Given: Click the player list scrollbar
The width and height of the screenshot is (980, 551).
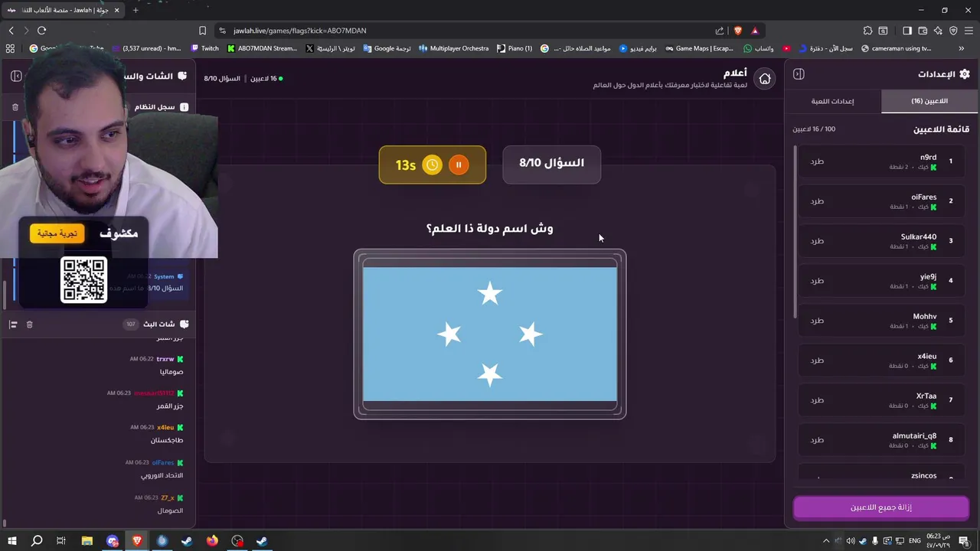Looking at the screenshot, I should pos(795,231).
